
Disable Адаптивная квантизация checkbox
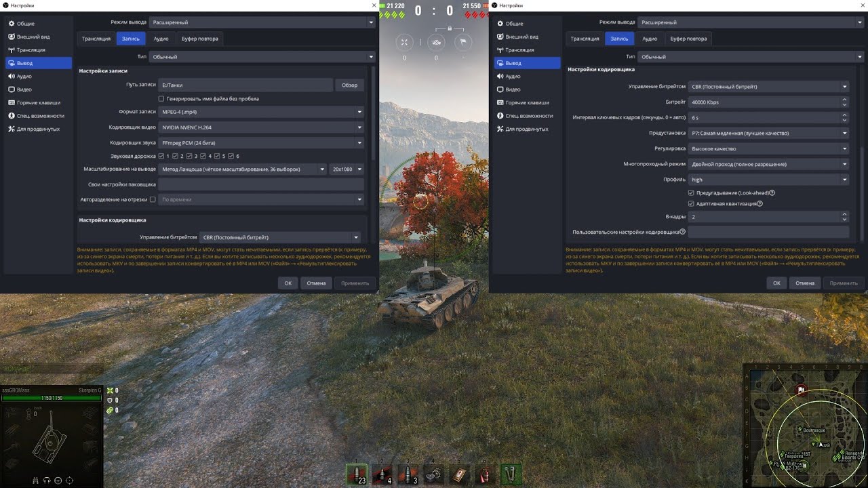point(691,203)
